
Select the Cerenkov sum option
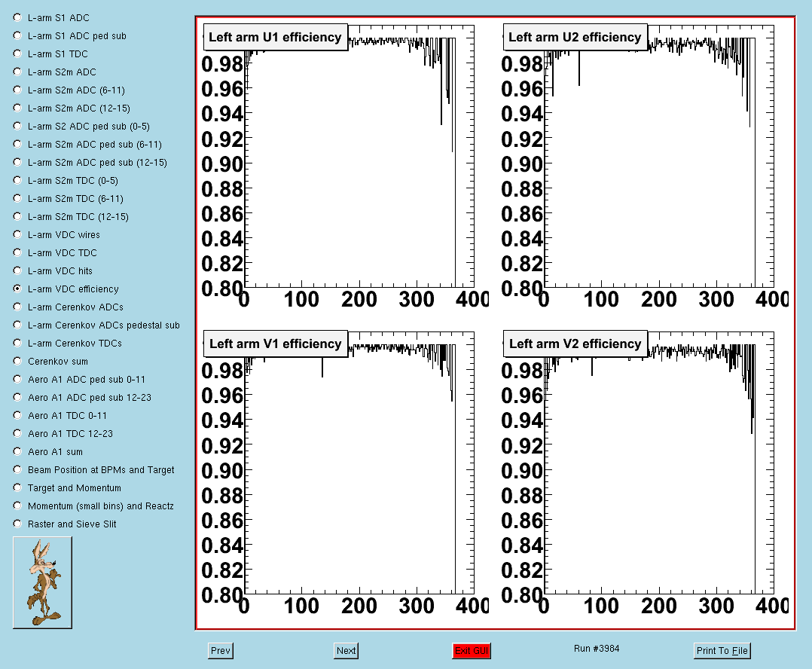tap(17, 362)
